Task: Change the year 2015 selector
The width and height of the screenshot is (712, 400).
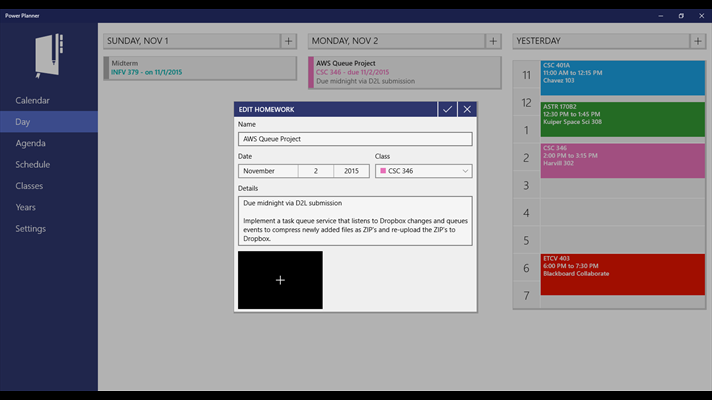Action: [x=351, y=171]
